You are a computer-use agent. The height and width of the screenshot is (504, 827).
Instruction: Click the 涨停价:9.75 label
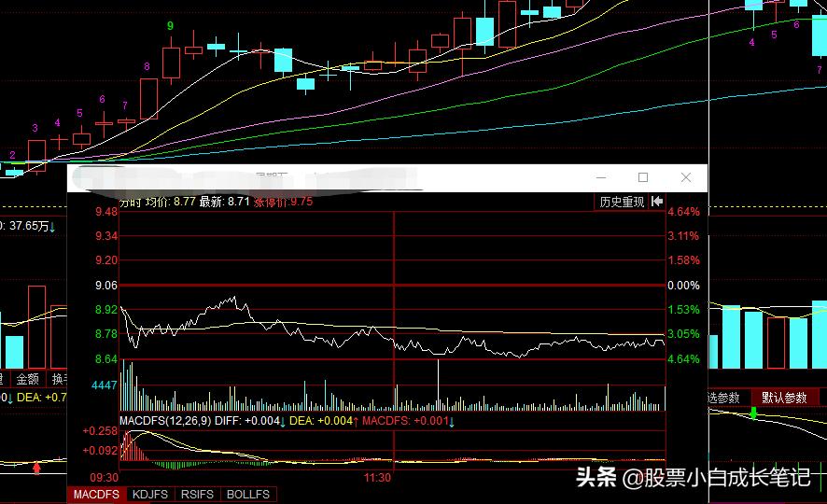[283, 202]
